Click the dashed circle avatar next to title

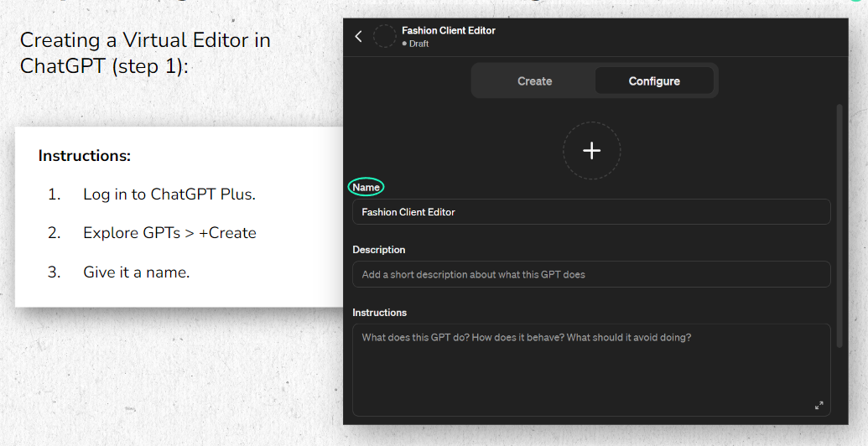[385, 36]
